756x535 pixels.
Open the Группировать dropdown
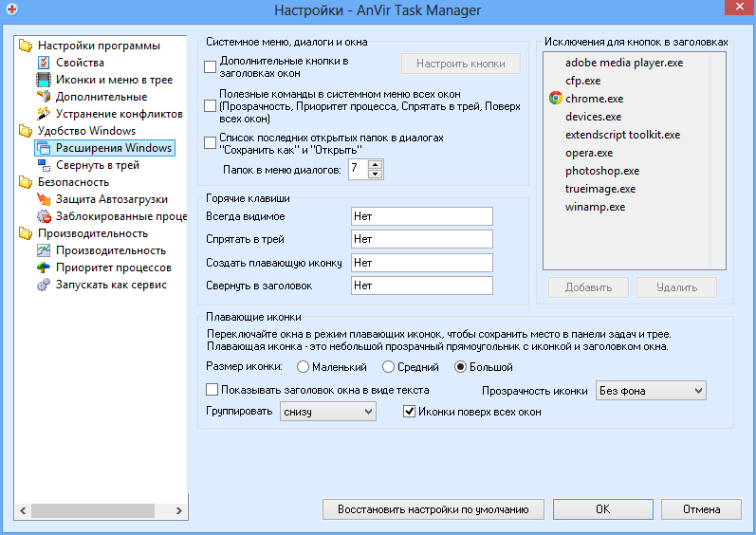pyautogui.click(x=328, y=412)
